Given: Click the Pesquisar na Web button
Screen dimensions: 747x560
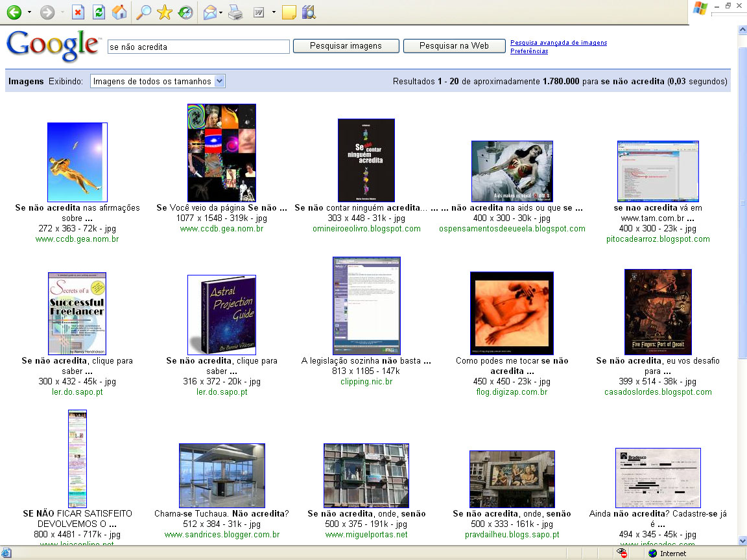Looking at the screenshot, I should pos(454,46).
